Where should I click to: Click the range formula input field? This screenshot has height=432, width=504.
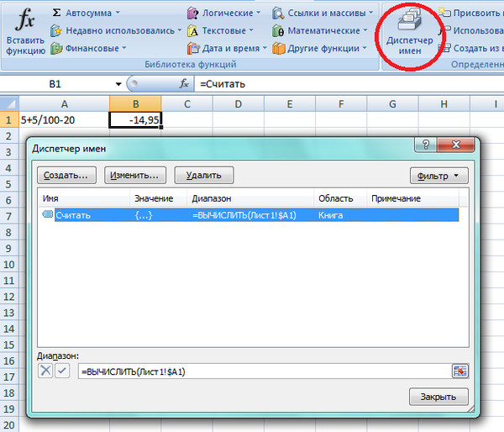(x=260, y=371)
